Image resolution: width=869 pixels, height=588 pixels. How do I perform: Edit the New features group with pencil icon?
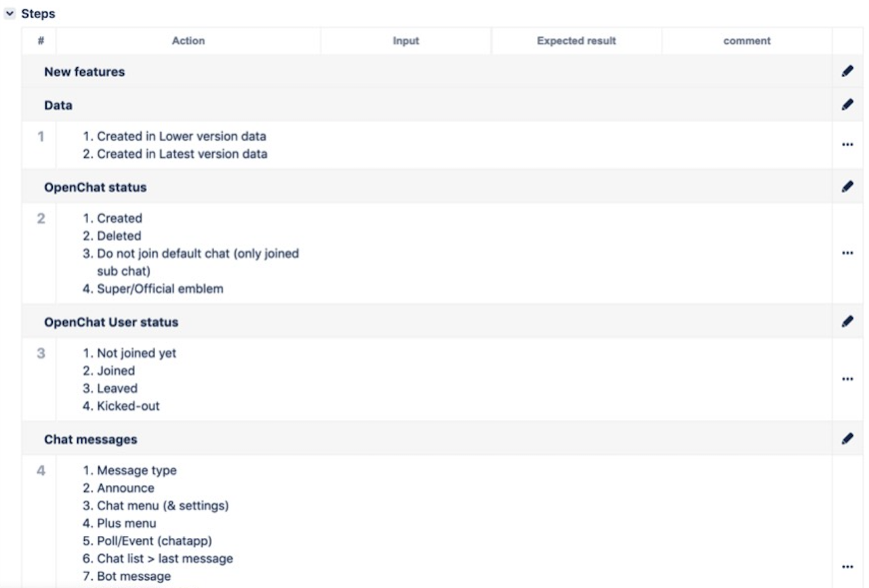847,71
